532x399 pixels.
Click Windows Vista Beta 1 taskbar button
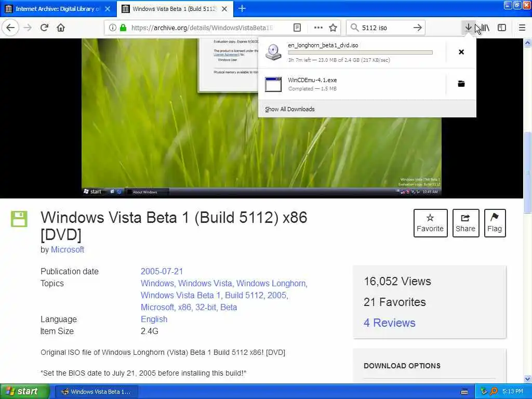(96, 392)
